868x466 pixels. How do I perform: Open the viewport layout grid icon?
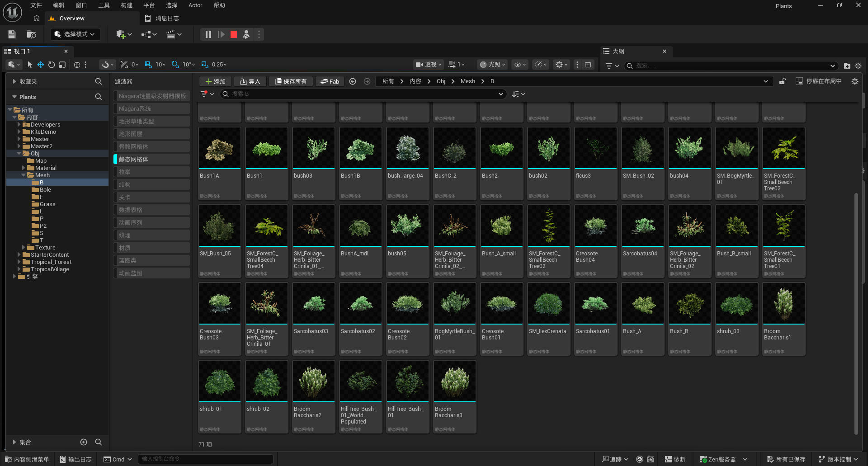pos(588,65)
